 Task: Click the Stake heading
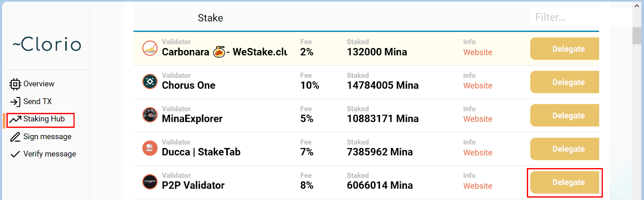pyautogui.click(x=210, y=18)
